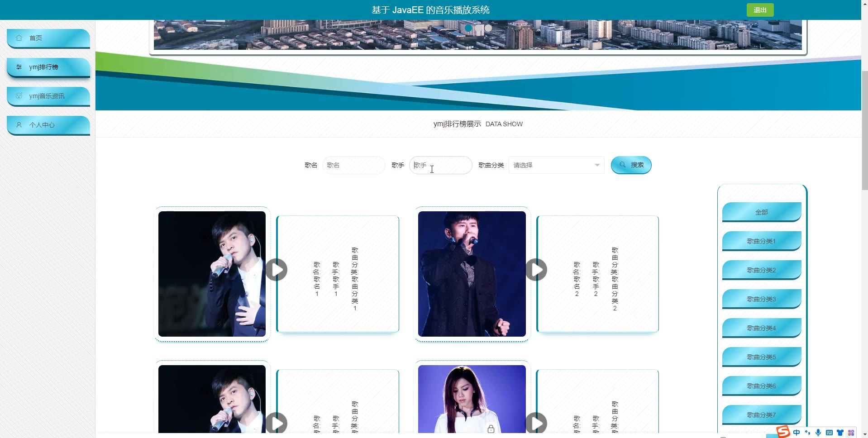Screen dimensions: 868x438
Task: Click the person icon beside 个人中心
Action: [x=19, y=125]
